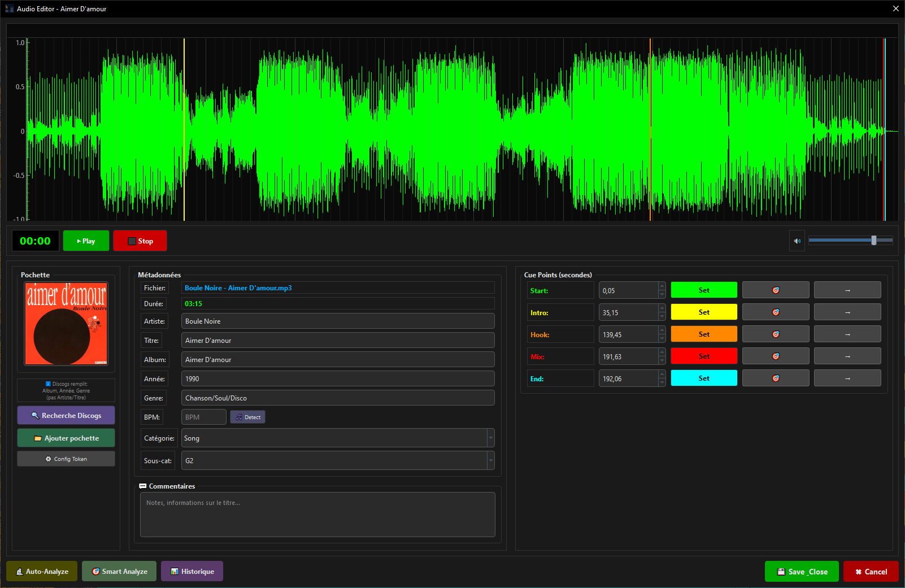This screenshot has height=588, width=905.
Task: Mute audio with the speaker icon
Action: click(x=797, y=241)
